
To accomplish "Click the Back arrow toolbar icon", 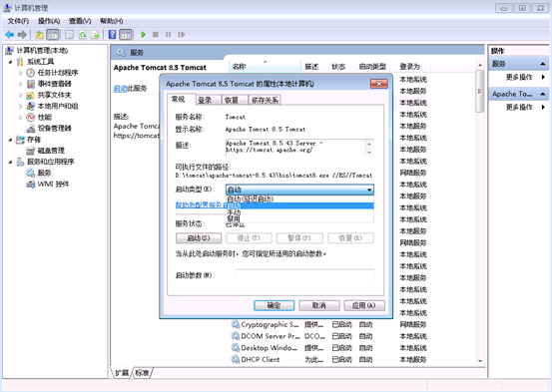I will pos(10,35).
